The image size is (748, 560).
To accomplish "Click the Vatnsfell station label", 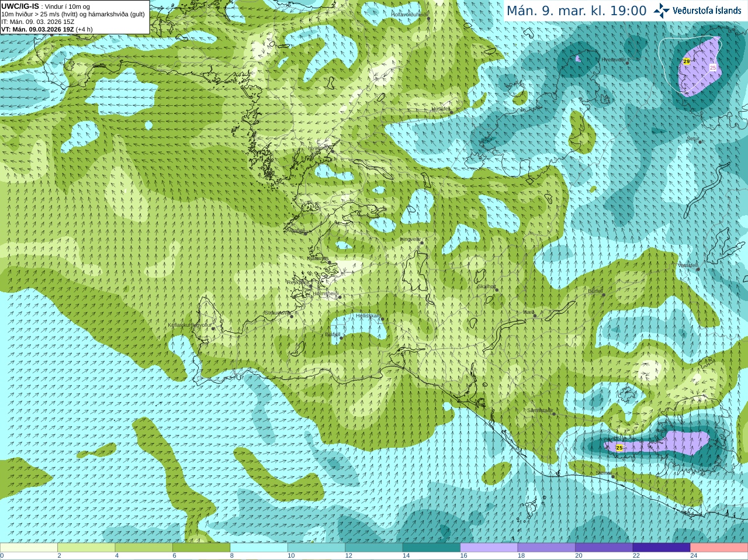I will (x=687, y=265).
